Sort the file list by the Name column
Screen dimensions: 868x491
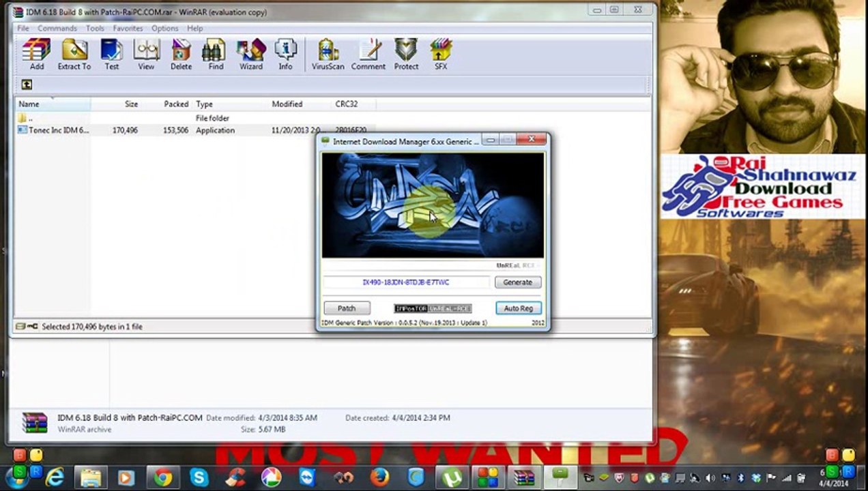(53, 104)
